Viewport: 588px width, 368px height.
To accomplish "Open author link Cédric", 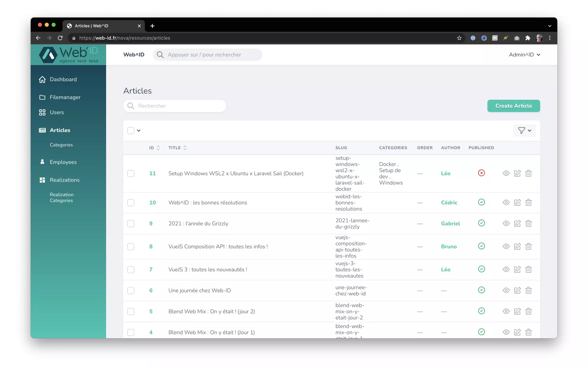I will point(449,202).
